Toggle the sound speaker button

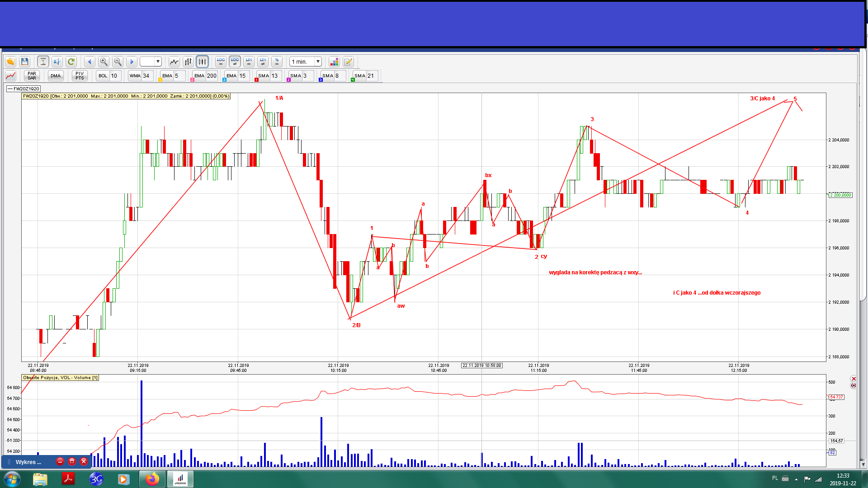[x=57, y=61]
